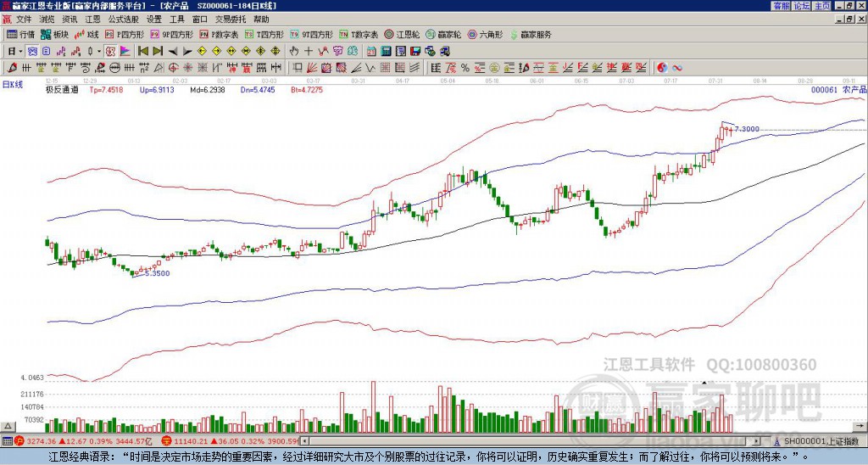Open the 9T四方形 tool
This screenshot has height=465, width=868.
coord(311,34)
